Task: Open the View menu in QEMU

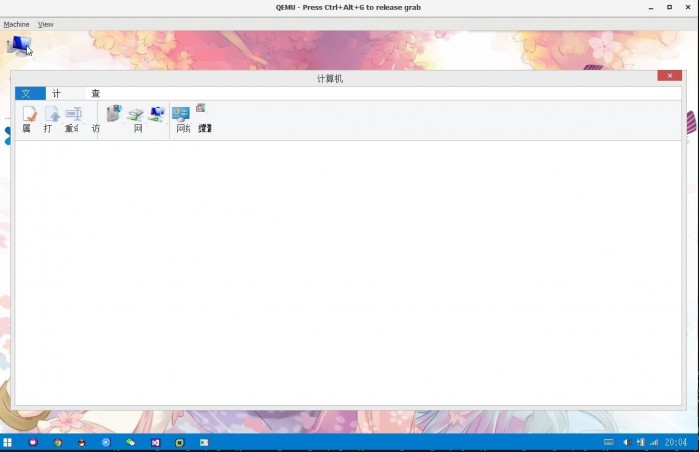Action: (x=46, y=24)
